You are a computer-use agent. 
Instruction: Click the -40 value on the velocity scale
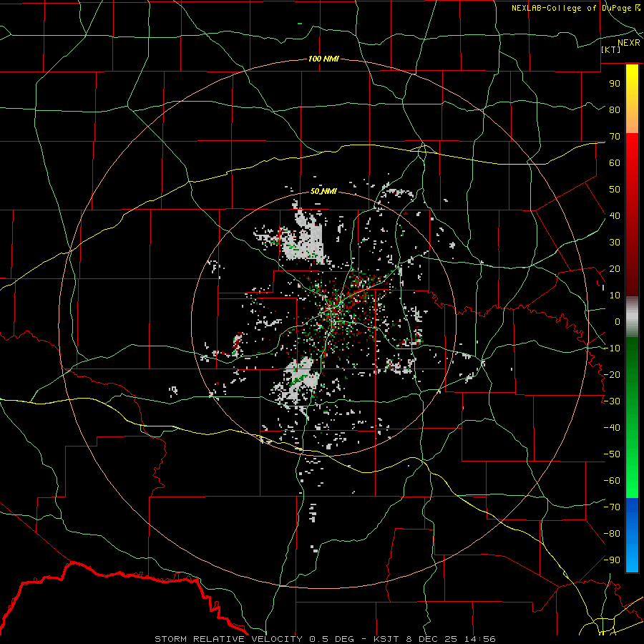pyautogui.click(x=612, y=428)
